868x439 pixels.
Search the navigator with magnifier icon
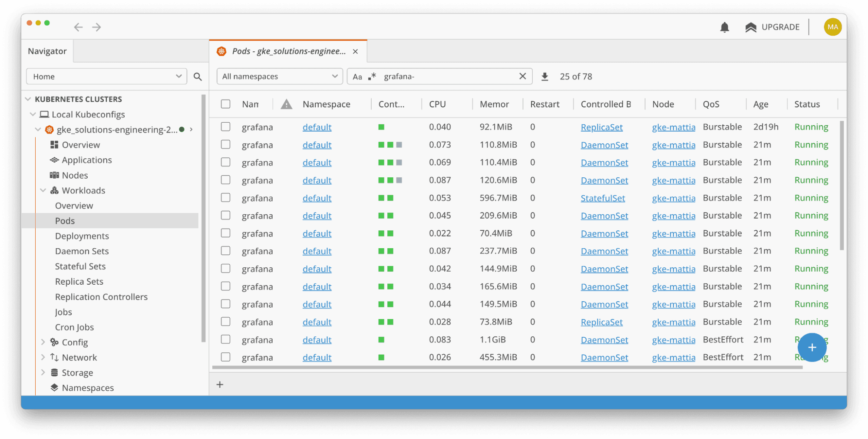tap(198, 76)
